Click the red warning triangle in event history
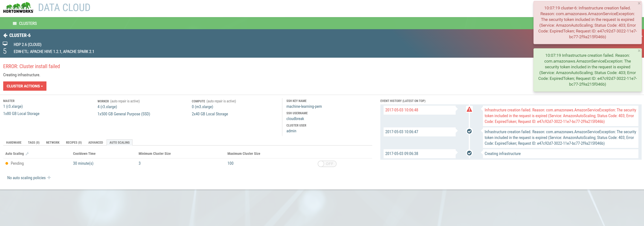Screen dimensions: 644x226 tap(469, 110)
